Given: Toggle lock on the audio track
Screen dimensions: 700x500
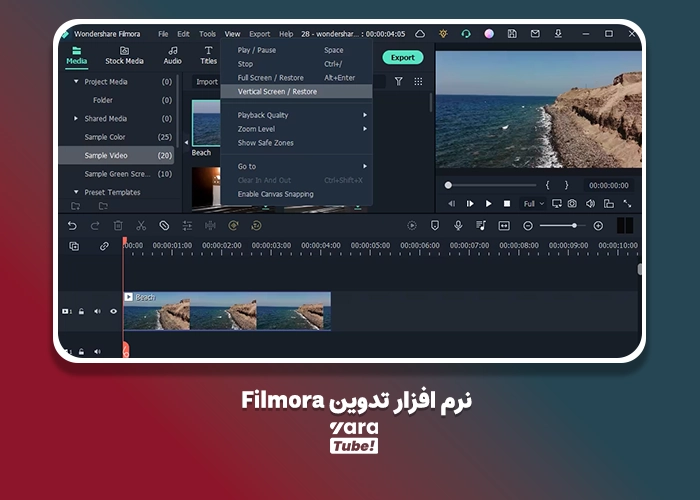Looking at the screenshot, I should coord(81,351).
